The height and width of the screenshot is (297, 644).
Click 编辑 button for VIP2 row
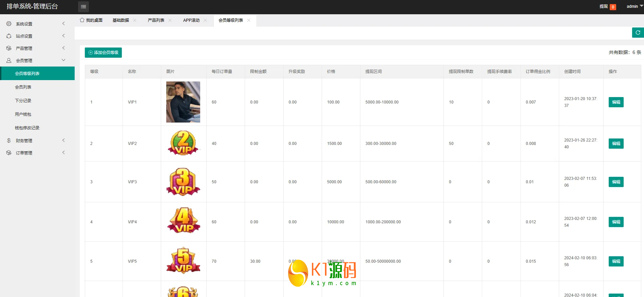pyautogui.click(x=616, y=144)
